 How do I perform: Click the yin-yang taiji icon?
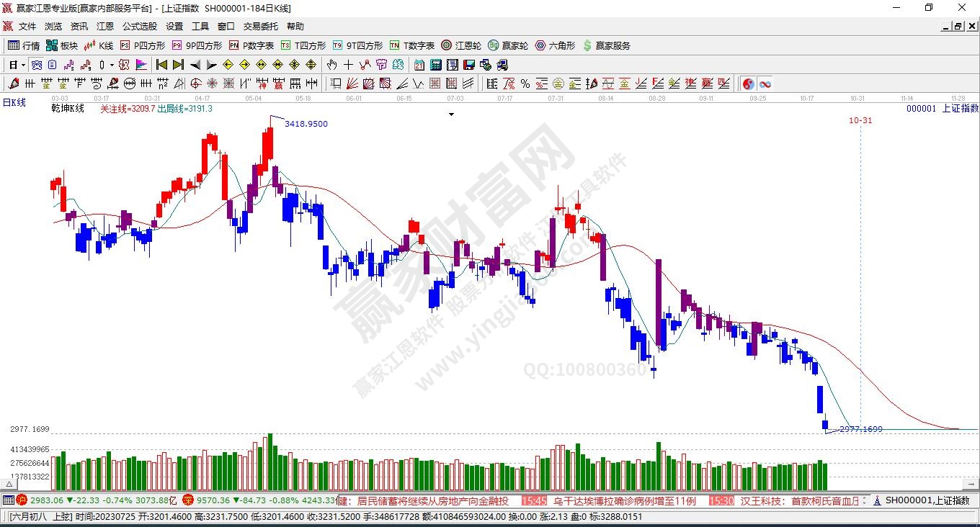pyautogui.click(x=748, y=84)
